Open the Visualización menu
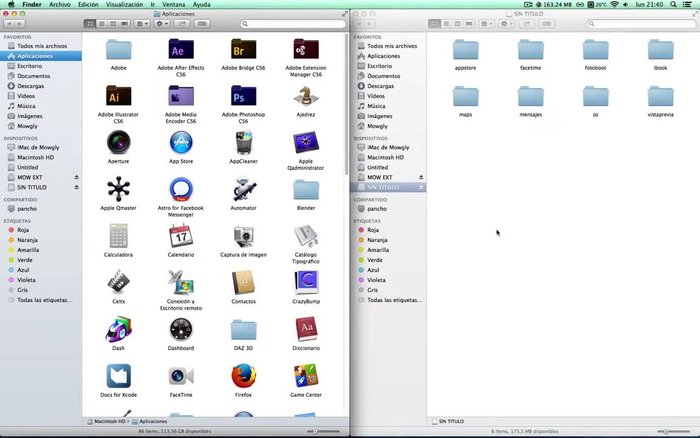Screen dimensions: 700x438 point(125,5)
